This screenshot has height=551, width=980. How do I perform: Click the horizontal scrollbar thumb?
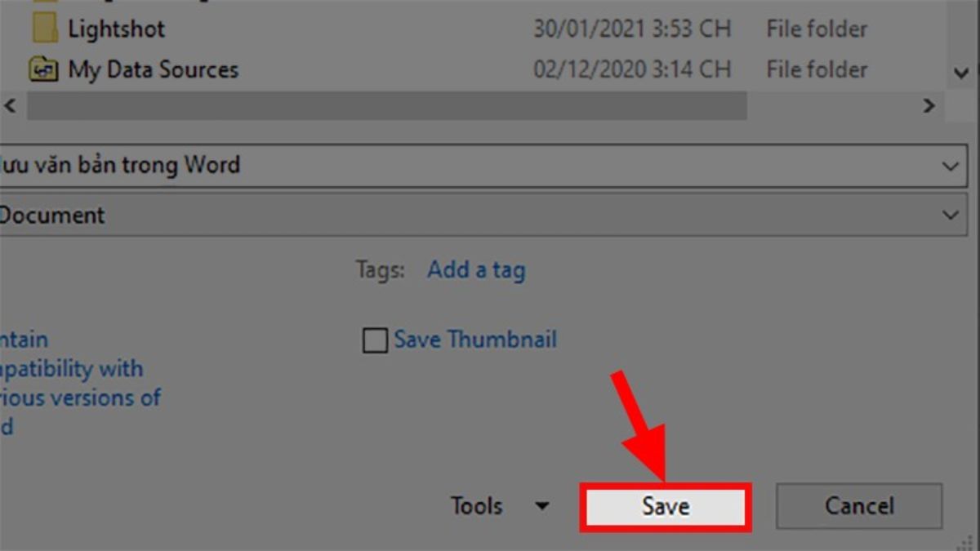(386, 105)
